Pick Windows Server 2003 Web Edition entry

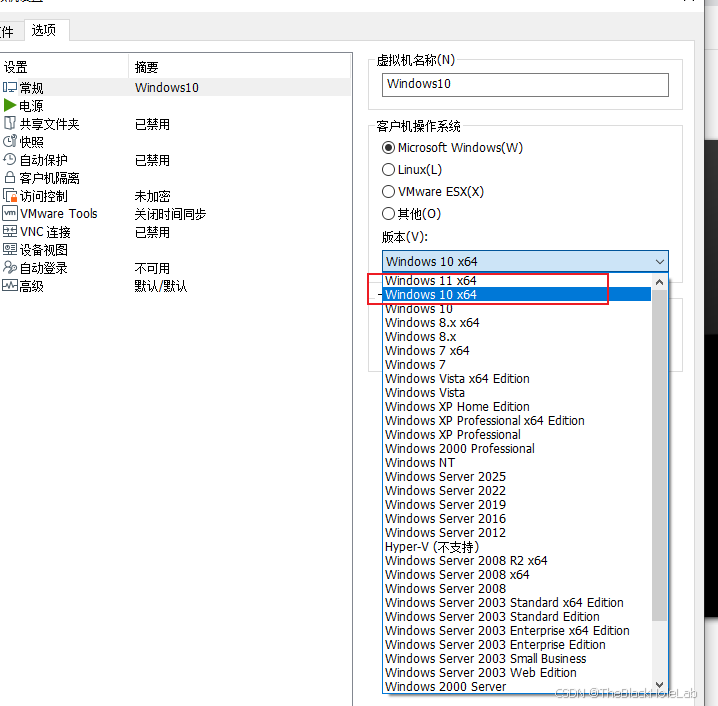click(517, 673)
